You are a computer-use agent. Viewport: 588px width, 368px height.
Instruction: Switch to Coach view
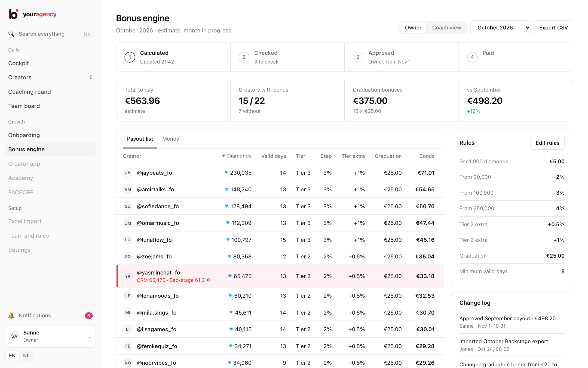[446, 28]
